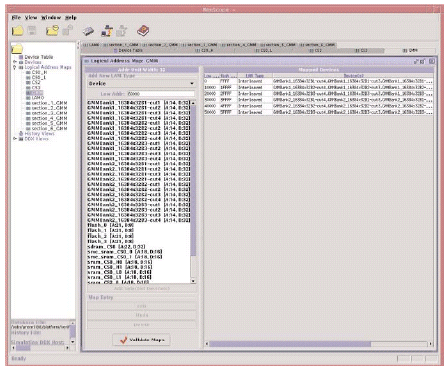Select mapped row with low address 10000

coord(318,87)
